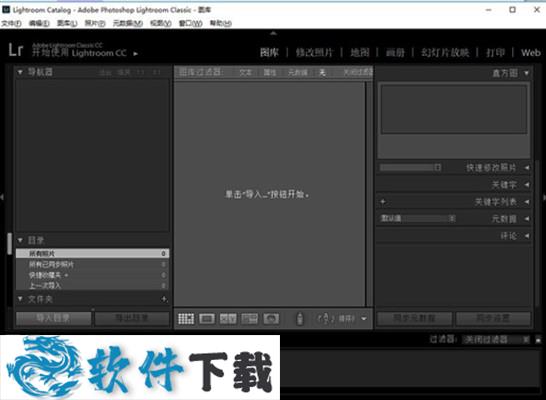
Task: Select the 文本 library filter
Action: pos(245,72)
